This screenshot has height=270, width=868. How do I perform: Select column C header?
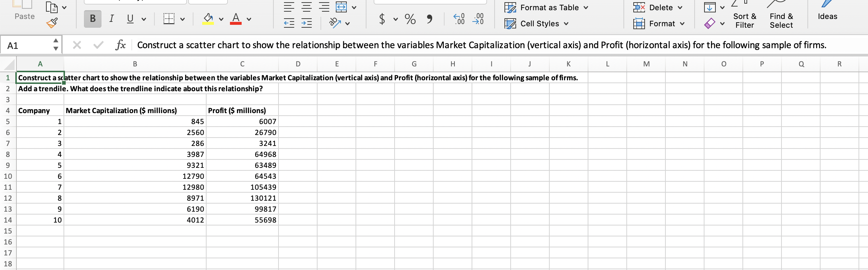click(242, 64)
